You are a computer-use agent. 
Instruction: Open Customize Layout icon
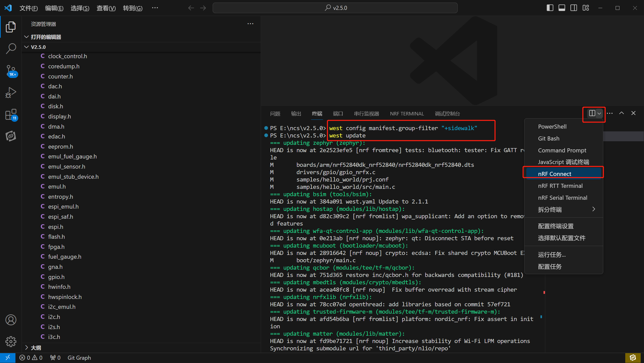point(586,8)
